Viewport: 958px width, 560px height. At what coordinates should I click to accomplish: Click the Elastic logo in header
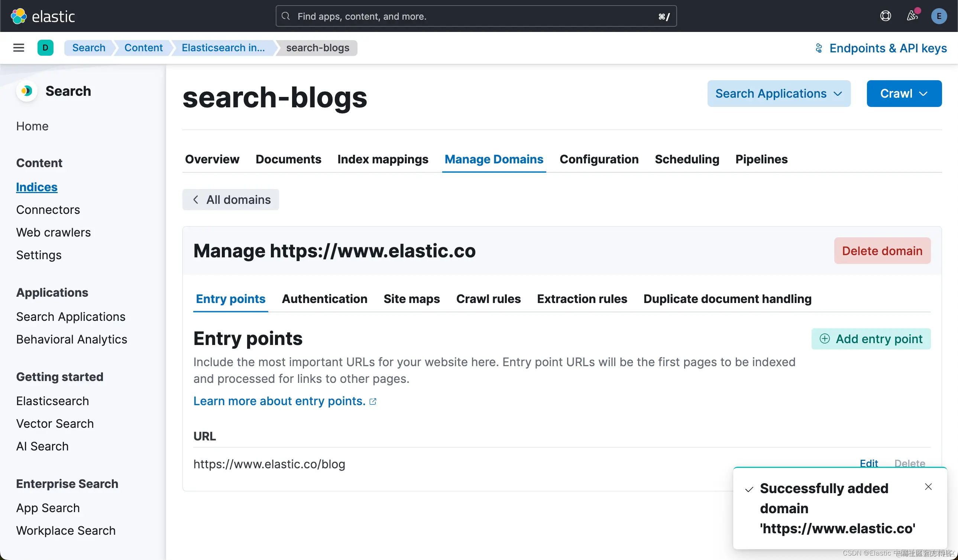[43, 16]
